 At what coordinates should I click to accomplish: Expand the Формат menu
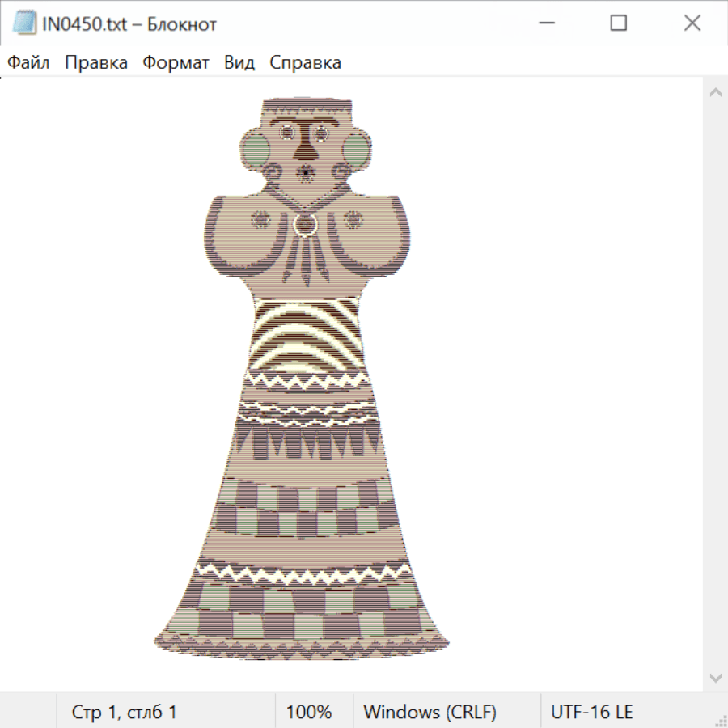tap(176, 63)
